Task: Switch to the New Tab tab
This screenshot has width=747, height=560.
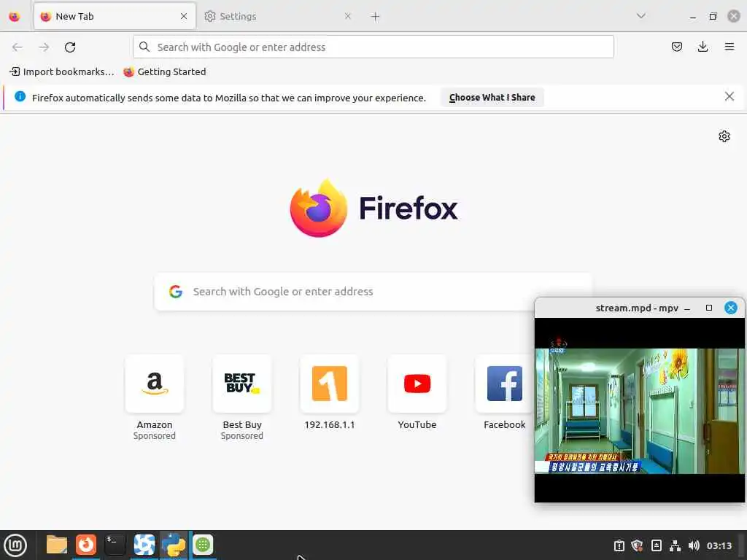Action: (x=115, y=16)
